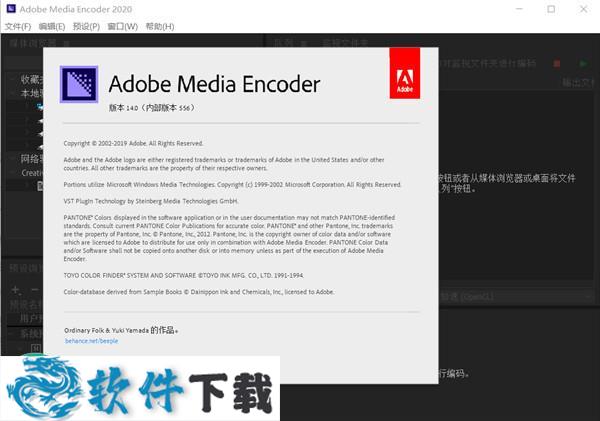Click the Adobe Media Encoder heading text
The width and height of the screenshot is (600, 421).
[x=214, y=84]
